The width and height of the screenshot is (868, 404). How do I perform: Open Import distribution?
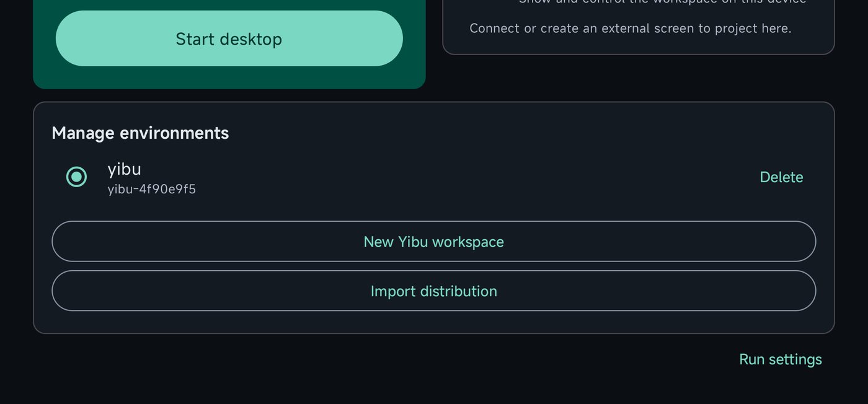433,291
